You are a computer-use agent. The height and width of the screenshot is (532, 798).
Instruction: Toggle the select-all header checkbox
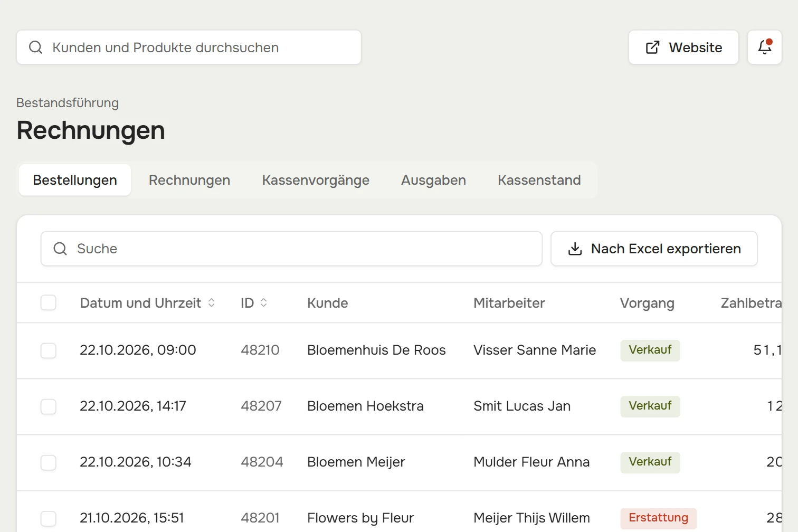[x=49, y=303]
